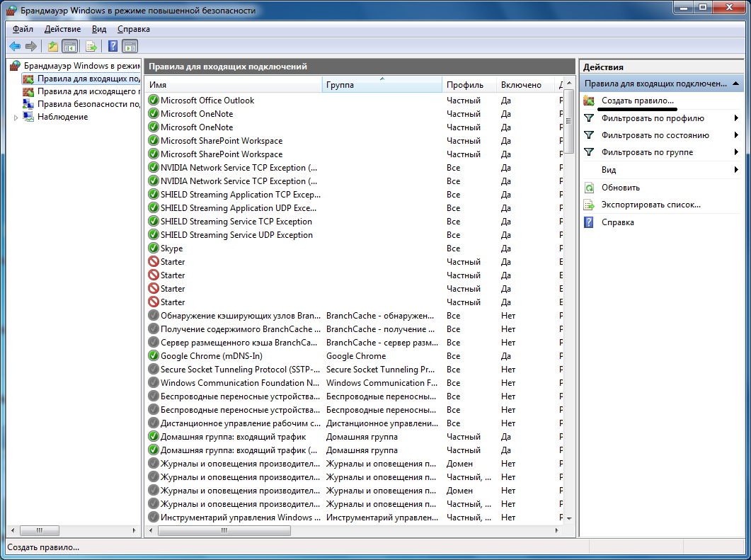Open the Фильтровать по состоянию submenu arrow

(736, 135)
